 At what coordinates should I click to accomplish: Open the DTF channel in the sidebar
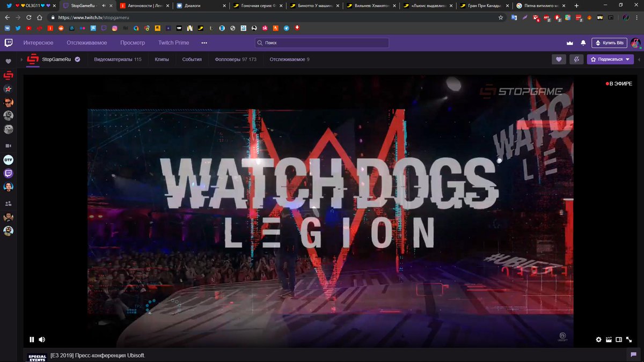click(8, 159)
